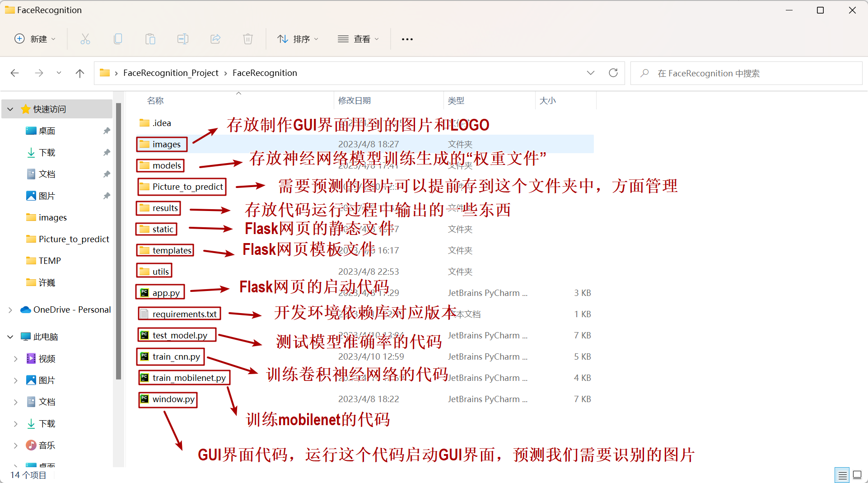
Task: Expand the 下载 node under 此电脑
Action: click(16, 423)
